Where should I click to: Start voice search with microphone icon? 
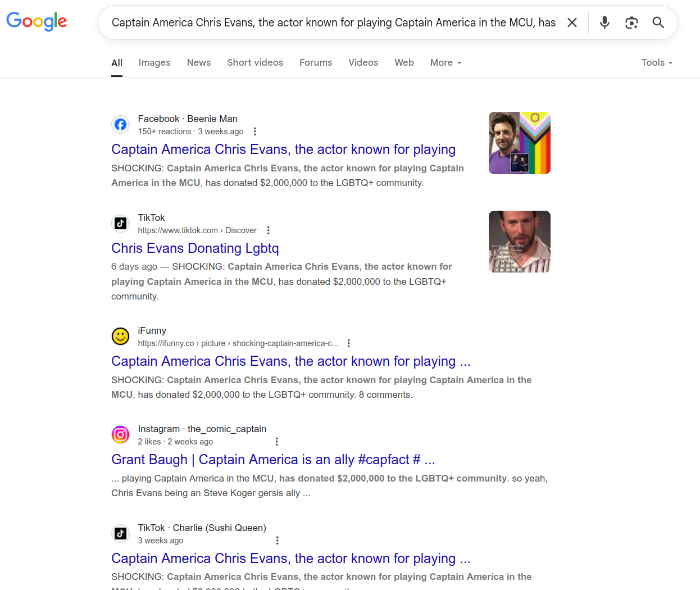604,22
